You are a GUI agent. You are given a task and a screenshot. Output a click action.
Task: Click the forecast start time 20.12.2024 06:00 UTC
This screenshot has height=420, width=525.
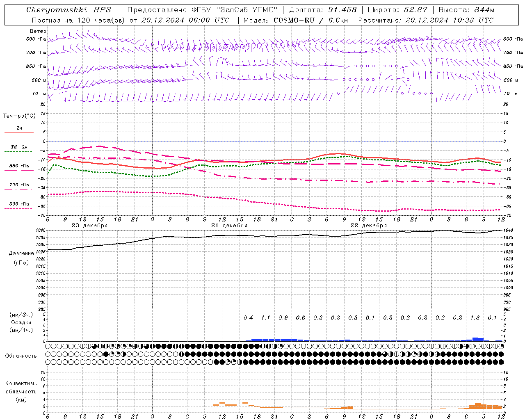pos(185,20)
